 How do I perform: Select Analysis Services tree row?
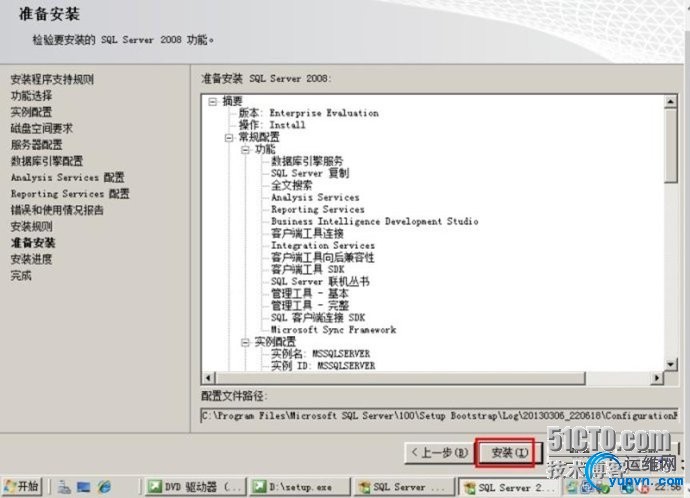tap(315, 197)
